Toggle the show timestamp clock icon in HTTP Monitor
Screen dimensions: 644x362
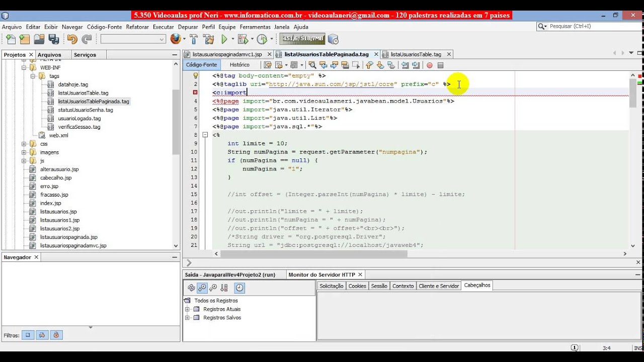(239, 288)
